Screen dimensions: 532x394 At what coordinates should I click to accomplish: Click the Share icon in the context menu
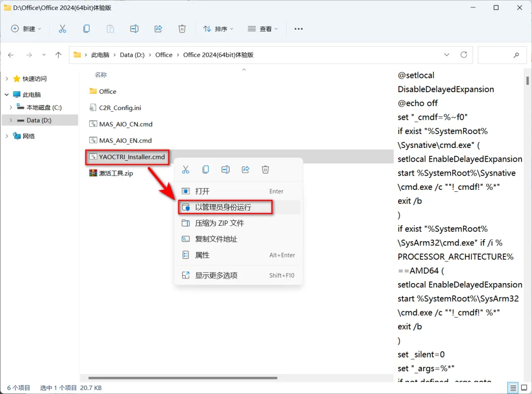(x=246, y=170)
